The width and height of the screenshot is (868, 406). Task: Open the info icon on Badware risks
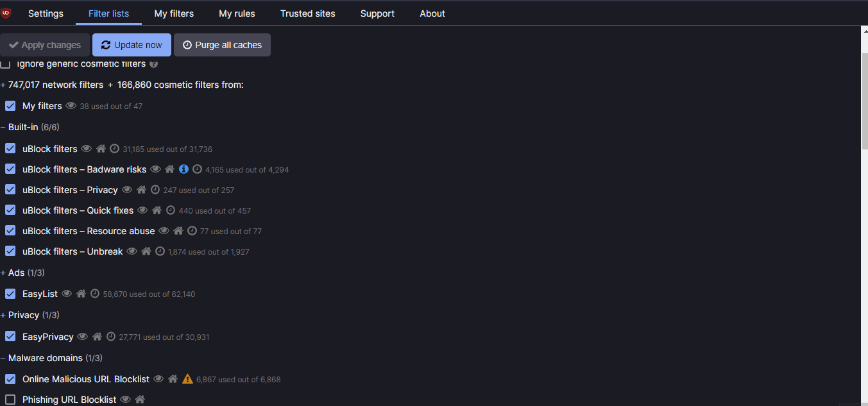pyautogui.click(x=183, y=169)
